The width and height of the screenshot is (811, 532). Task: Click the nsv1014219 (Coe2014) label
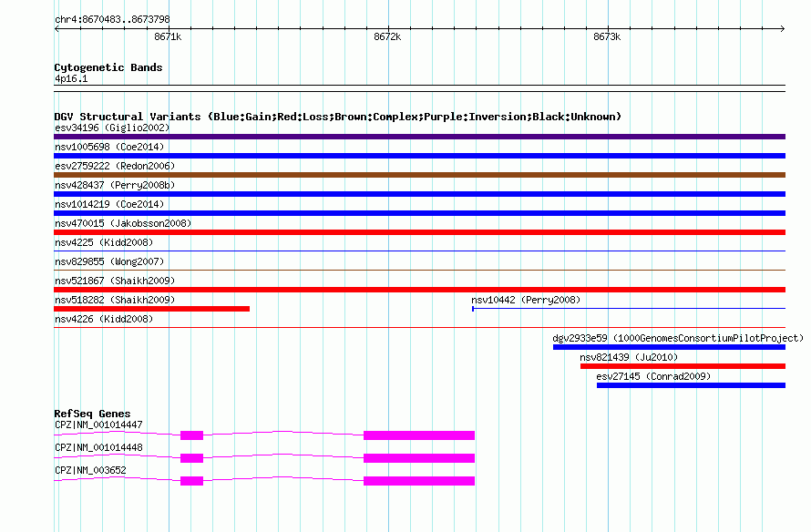pyautogui.click(x=109, y=204)
